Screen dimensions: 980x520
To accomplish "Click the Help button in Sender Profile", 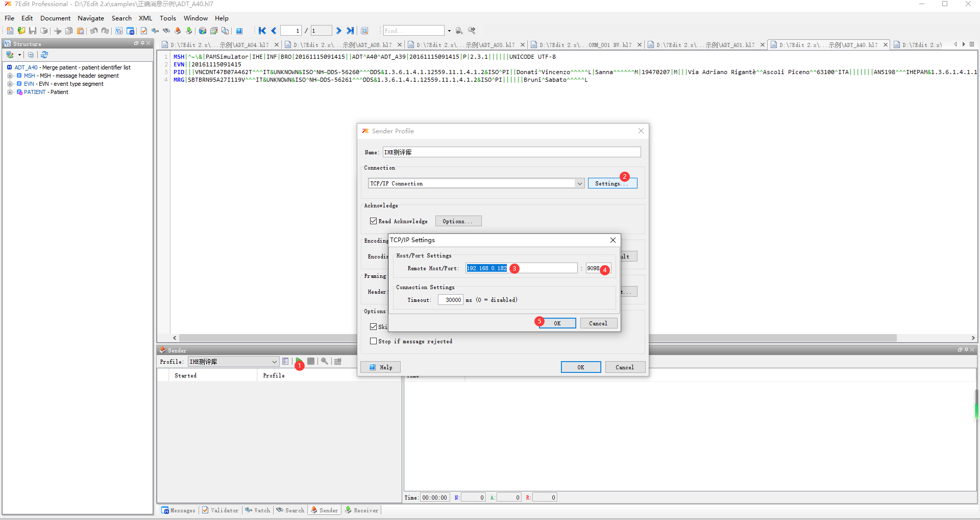I will click(380, 367).
